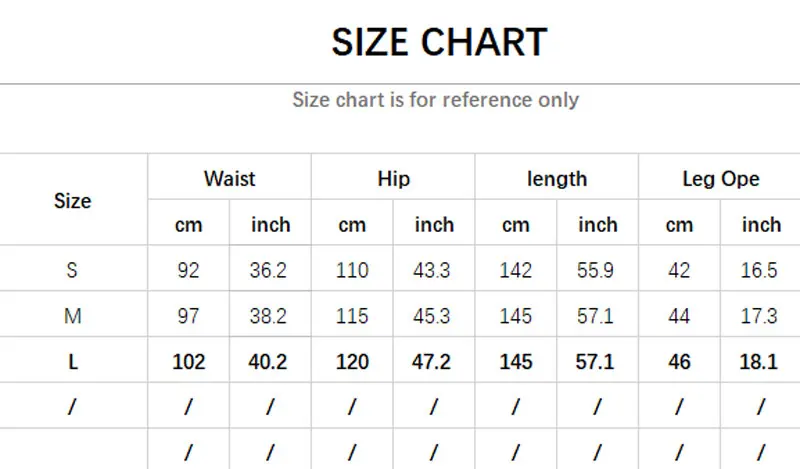Select the inch subheader under Hip
The image size is (800, 469).
[x=434, y=225]
